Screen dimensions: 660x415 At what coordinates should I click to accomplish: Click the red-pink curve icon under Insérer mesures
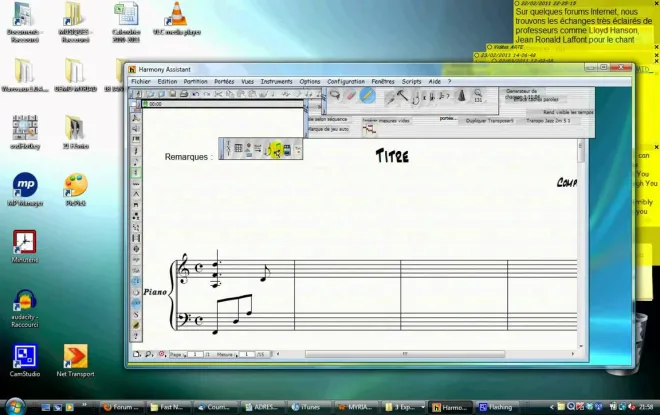click(x=369, y=130)
